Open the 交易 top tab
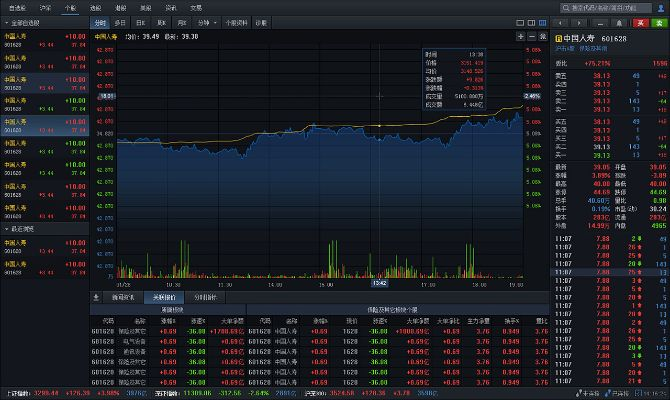670x400 pixels. [195, 7]
